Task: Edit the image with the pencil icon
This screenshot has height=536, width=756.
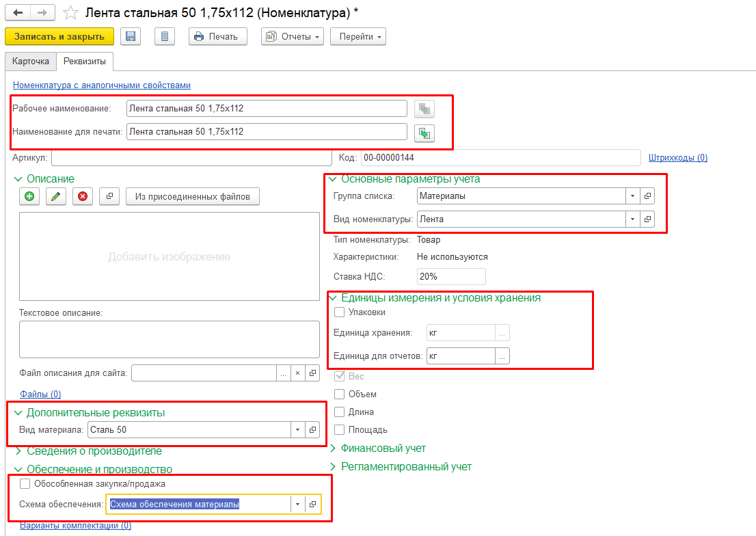Action: [x=56, y=196]
